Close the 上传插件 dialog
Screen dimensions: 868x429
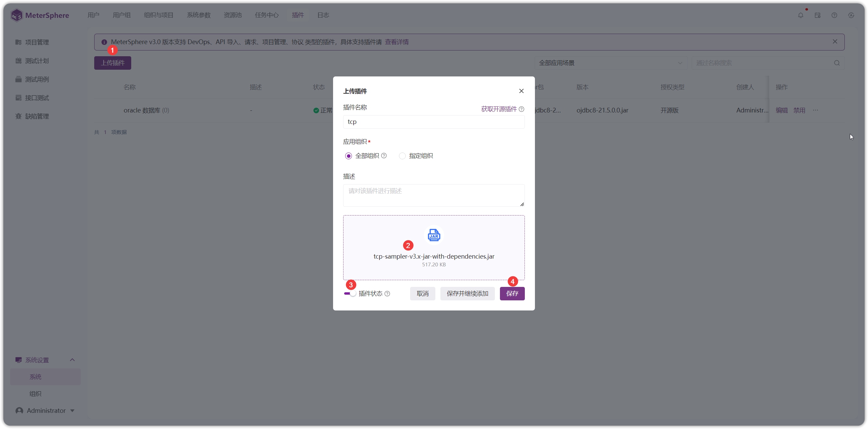[x=521, y=91]
